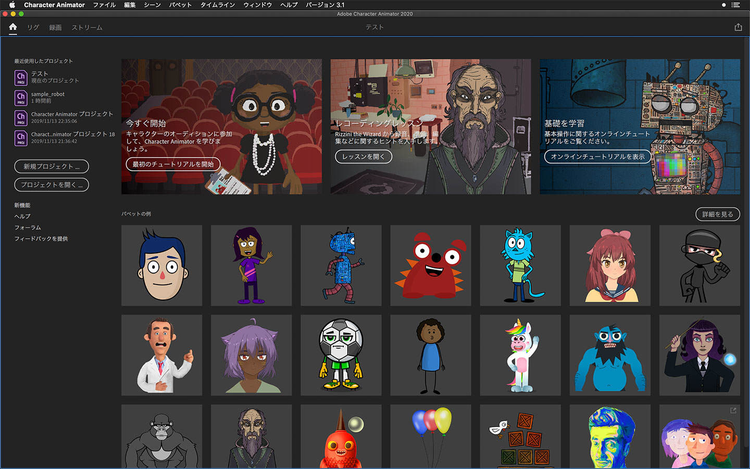Open the パペット menu
This screenshot has width=750, height=469.
click(x=180, y=5)
